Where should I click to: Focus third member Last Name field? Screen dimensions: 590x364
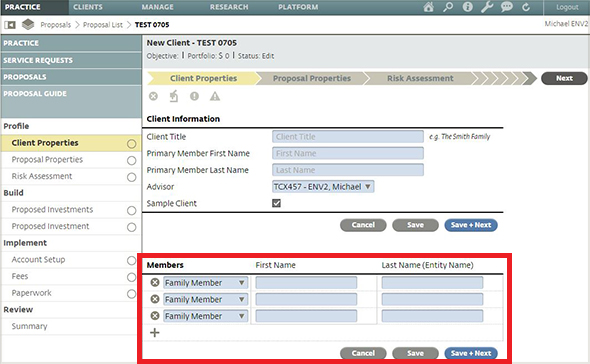click(x=432, y=316)
